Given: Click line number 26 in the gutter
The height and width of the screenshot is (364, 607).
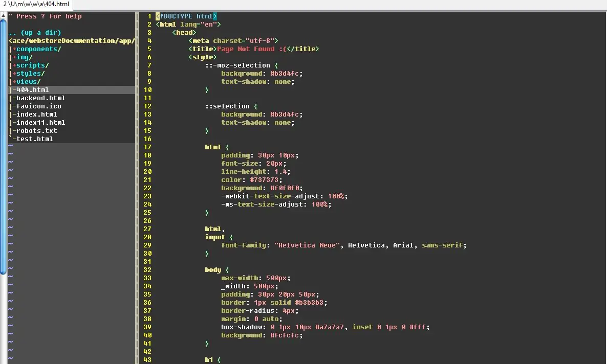Looking at the screenshot, I should point(147,221).
